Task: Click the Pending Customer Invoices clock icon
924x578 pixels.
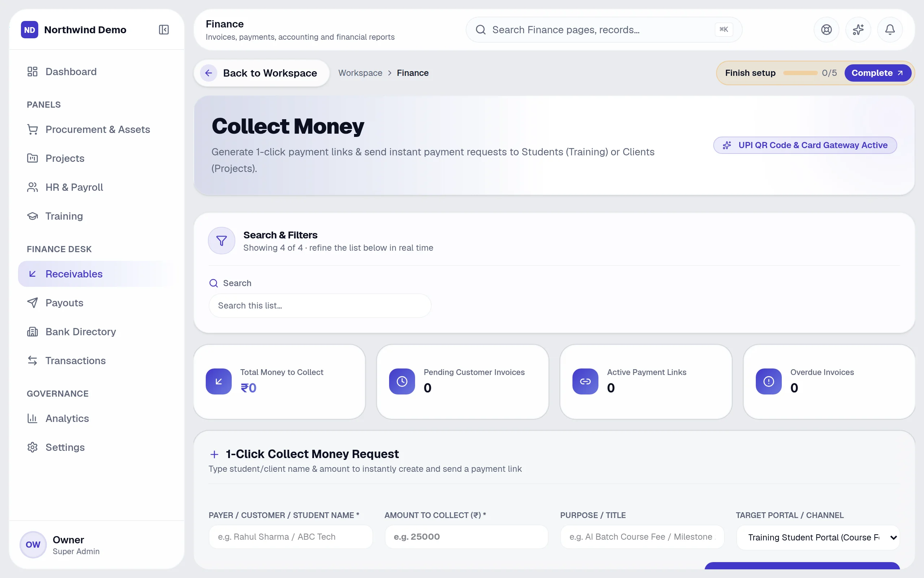Action: click(402, 381)
